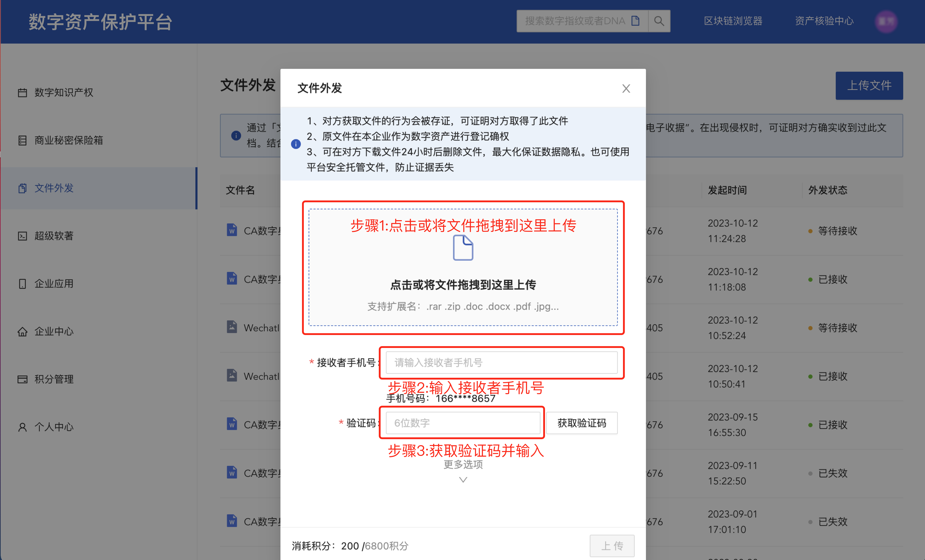Close the 文件外发 dialog
The height and width of the screenshot is (560, 925).
coord(626,89)
